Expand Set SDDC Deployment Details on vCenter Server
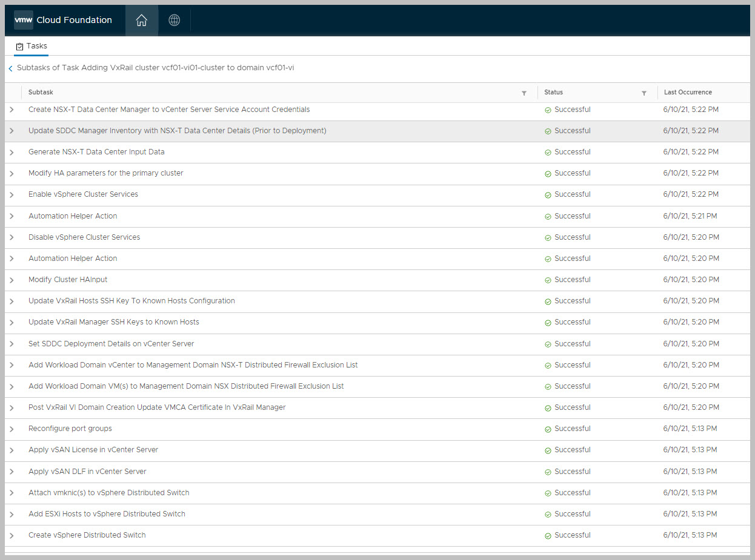Viewport: 755px width, 560px height. (x=12, y=344)
